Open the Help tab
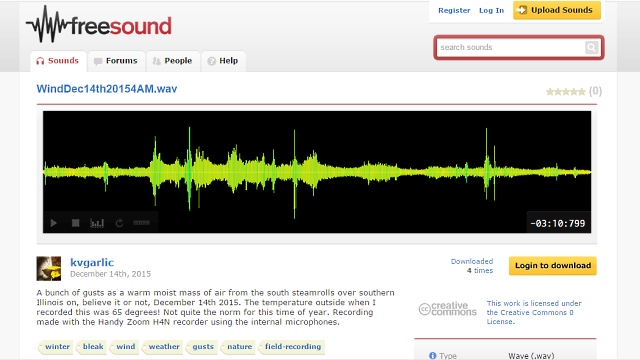640x360 pixels. click(x=223, y=61)
